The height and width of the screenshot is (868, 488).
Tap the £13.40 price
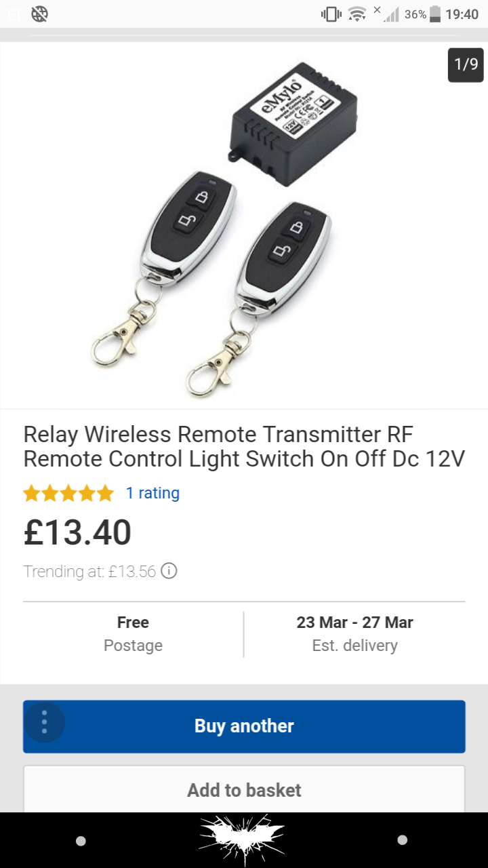tap(77, 532)
